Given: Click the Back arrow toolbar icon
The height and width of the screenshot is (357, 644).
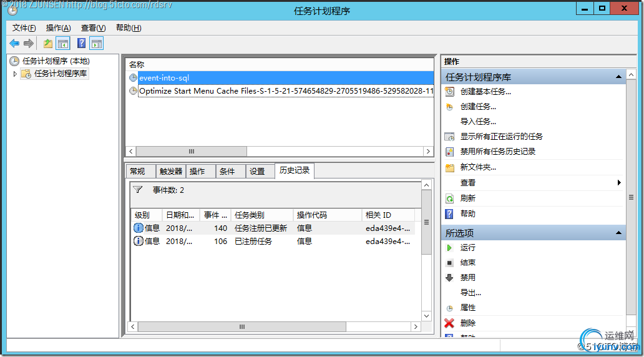Looking at the screenshot, I should tap(14, 43).
